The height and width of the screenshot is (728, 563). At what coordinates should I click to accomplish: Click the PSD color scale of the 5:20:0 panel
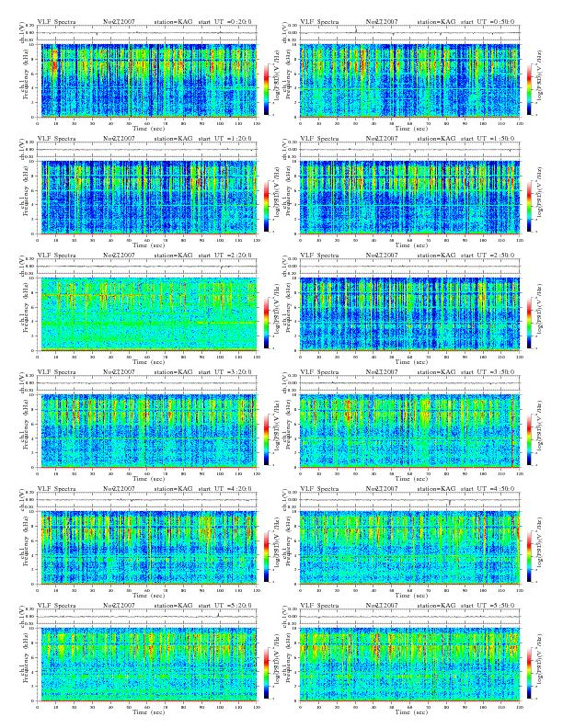(266, 673)
